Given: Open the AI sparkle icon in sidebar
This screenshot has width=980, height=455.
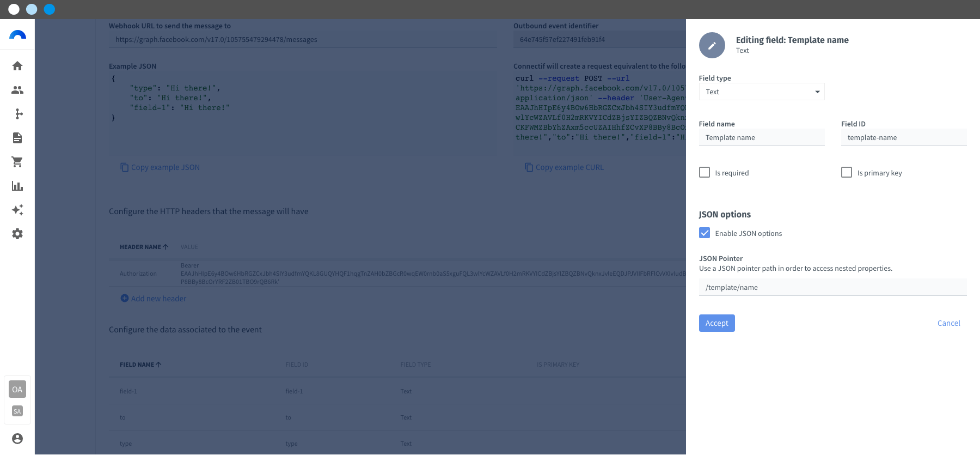Looking at the screenshot, I should pos(17,210).
